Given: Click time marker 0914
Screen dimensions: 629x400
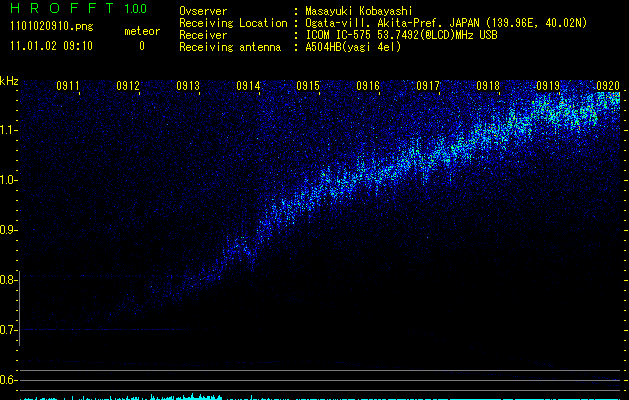Looking at the screenshot, I should point(248,85).
